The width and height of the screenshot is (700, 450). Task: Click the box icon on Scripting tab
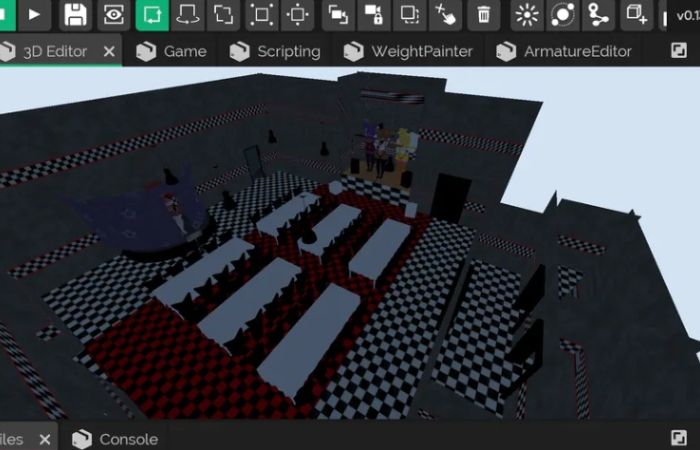point(240,52)
